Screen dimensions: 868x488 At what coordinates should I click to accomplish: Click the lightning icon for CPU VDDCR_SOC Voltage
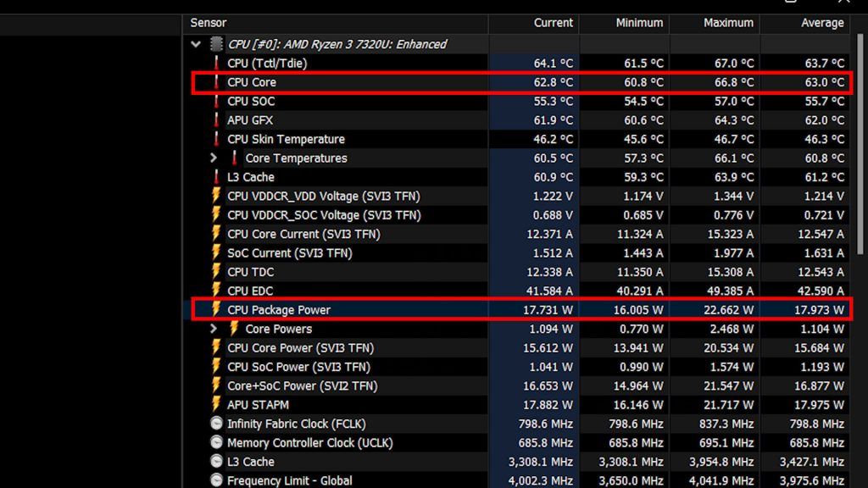coord(216,214)
